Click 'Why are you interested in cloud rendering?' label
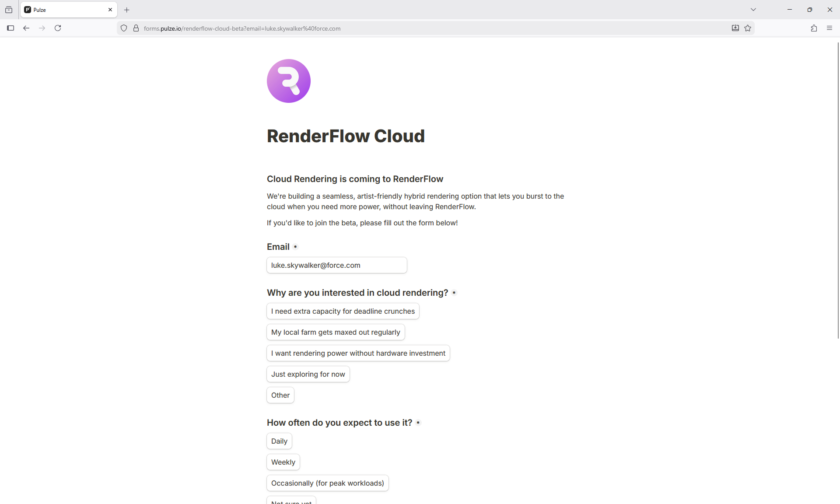This screenshot has height=504, width=840. point(357,293)
